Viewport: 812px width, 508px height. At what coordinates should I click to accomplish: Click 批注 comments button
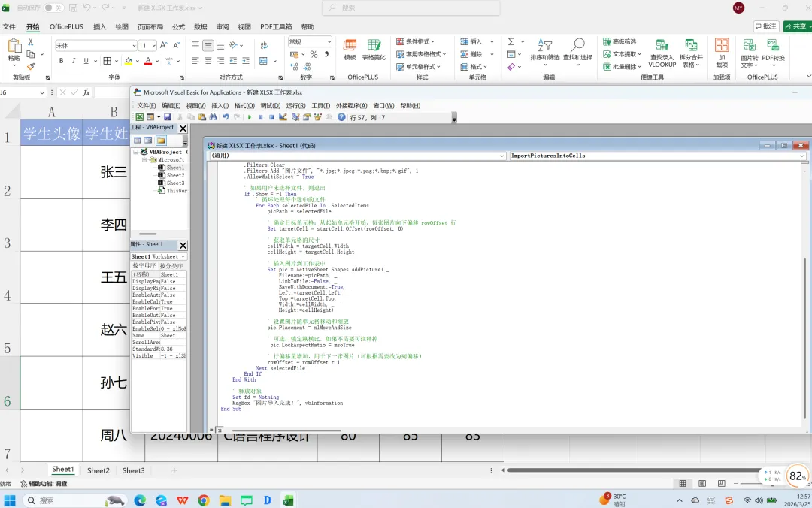(766, 26)
